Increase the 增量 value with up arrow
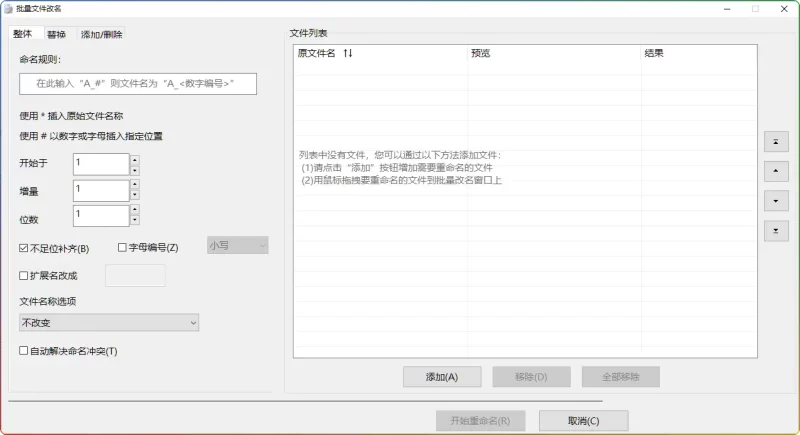Image resolution: width=800 pixels, height=435 pixels. (x=135, y=185)
